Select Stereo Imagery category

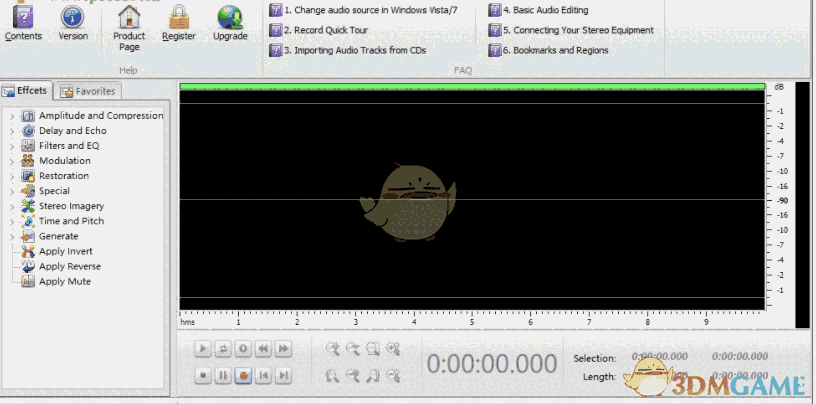pyautogui.click(x=71, y=206)
